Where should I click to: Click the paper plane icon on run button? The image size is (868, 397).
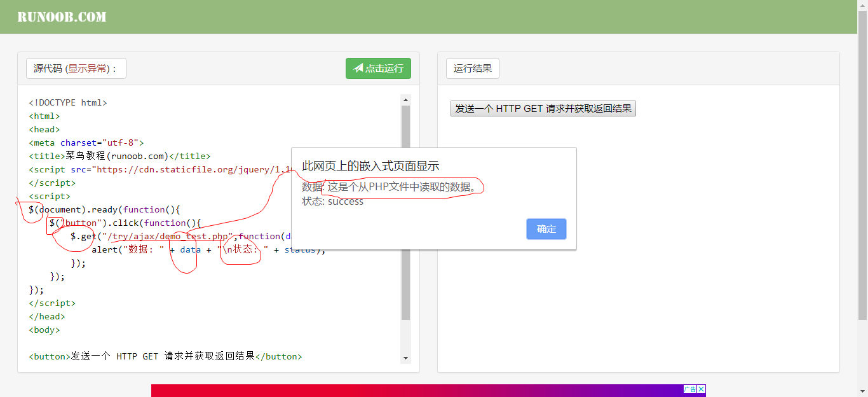click(358, 69)
